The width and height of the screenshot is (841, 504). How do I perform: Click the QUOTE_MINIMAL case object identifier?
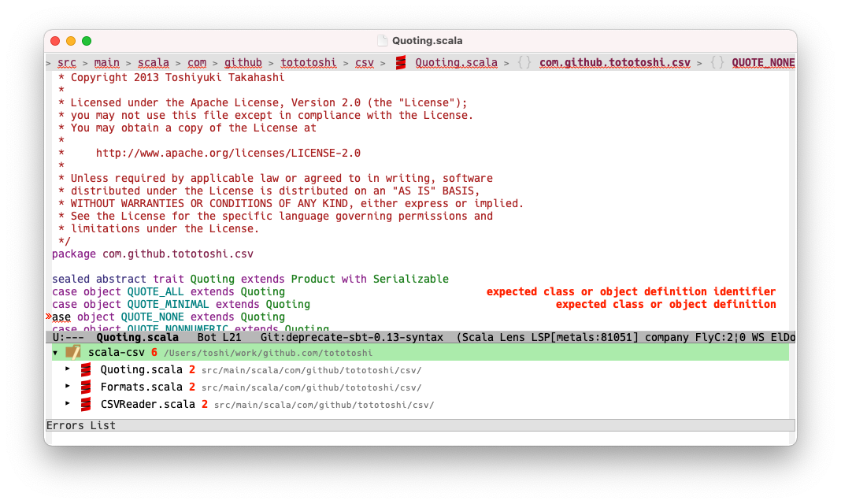click(x=168, y=304)
